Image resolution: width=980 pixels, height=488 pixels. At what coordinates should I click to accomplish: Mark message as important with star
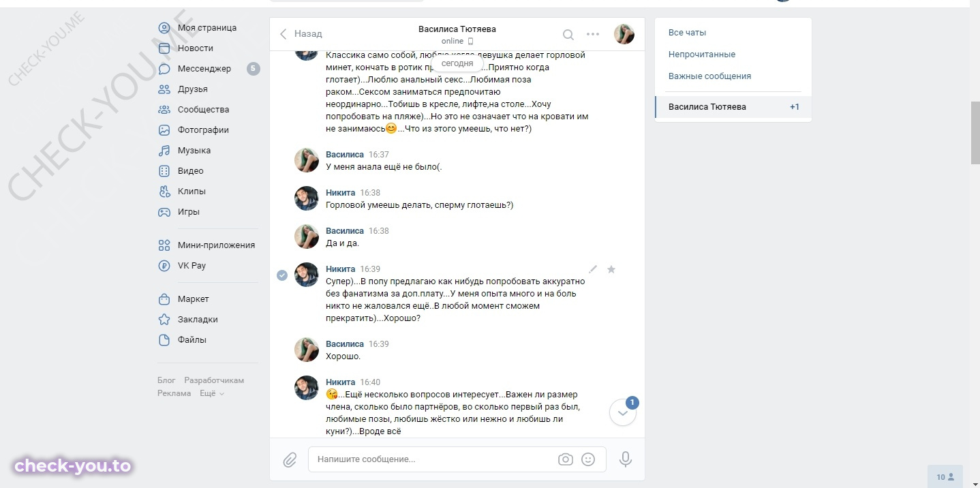pos(611,269)
